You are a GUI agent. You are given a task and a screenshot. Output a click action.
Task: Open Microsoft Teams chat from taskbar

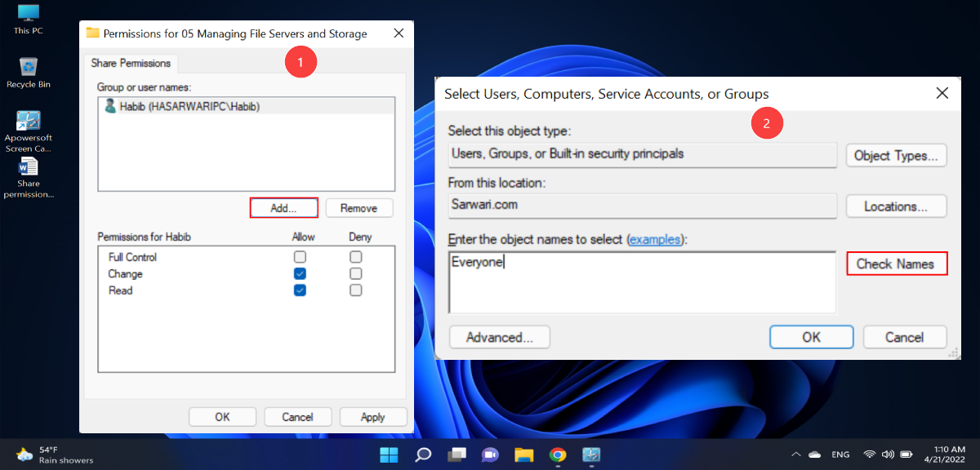point(490,454)
